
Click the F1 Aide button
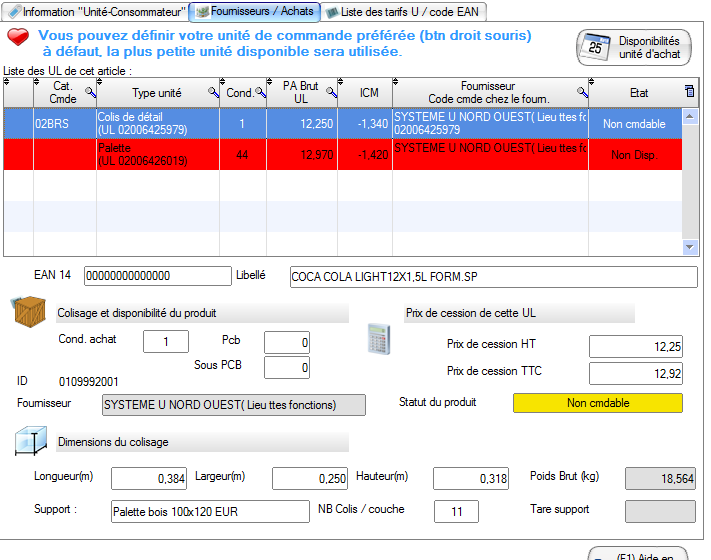(640, 554)
